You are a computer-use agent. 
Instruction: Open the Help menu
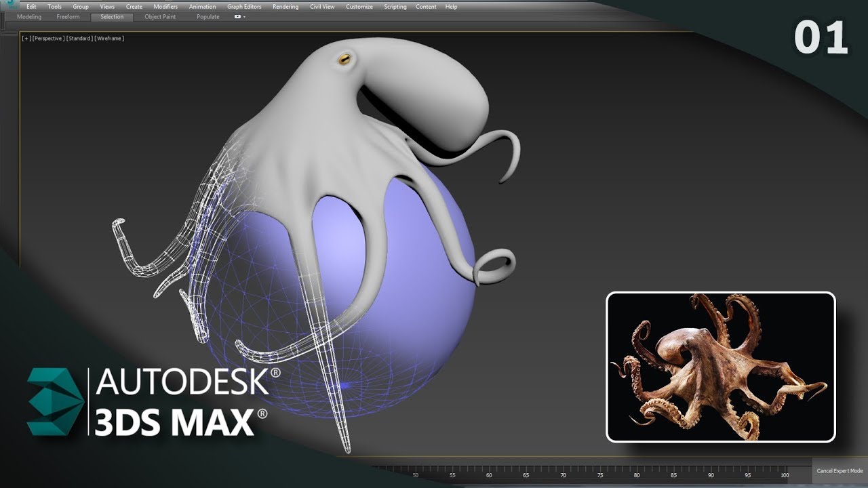[x=451, y=7]
